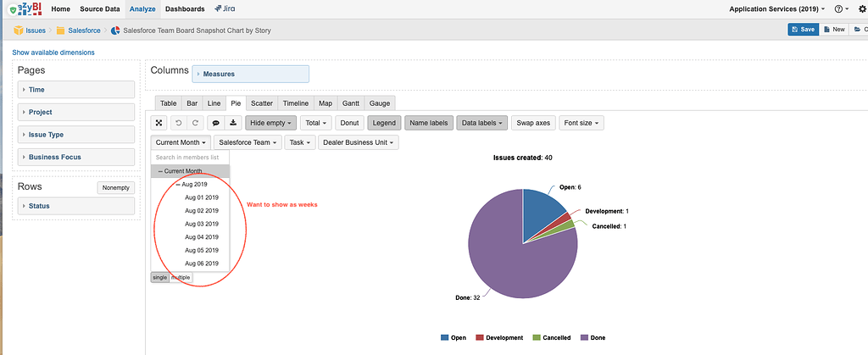This screenshot has width=868, height=355.
Task: Open the Font size dropdown
Action: point(582,123)
